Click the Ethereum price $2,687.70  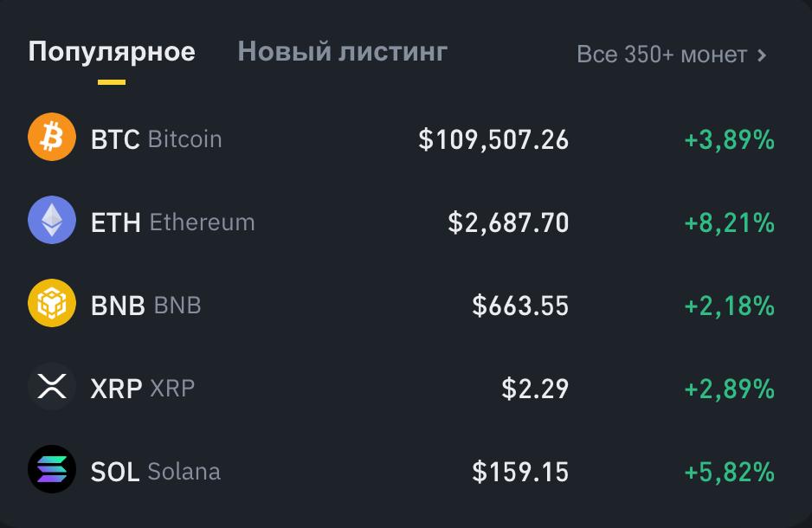(x=508, y=222)
